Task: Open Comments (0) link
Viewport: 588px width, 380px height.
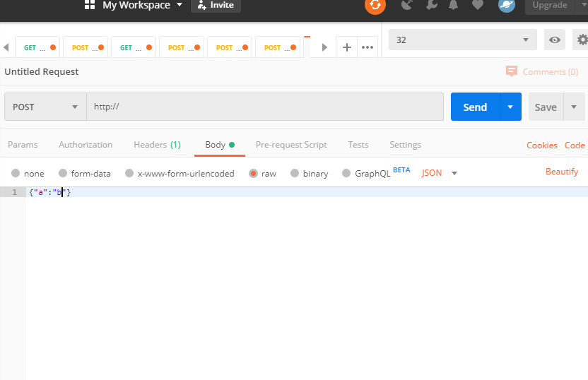Action: 551,71
